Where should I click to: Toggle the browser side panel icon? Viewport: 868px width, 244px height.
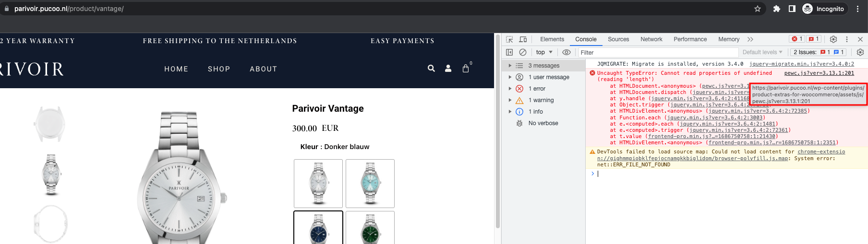[x=792, y=9]
